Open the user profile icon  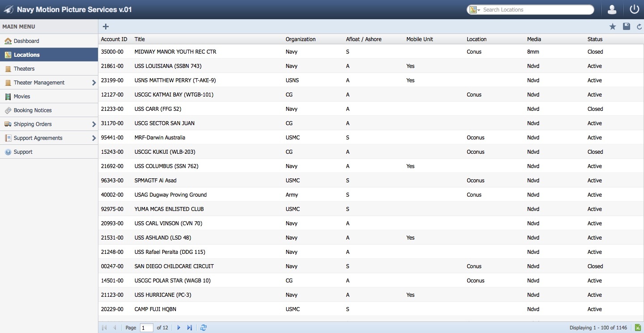pos(612,9)
